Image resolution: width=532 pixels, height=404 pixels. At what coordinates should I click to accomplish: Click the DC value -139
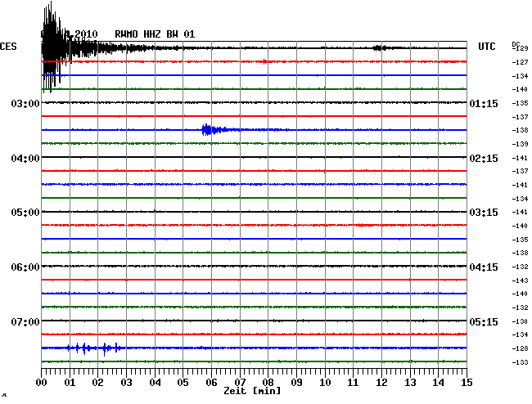click(520, 144)
